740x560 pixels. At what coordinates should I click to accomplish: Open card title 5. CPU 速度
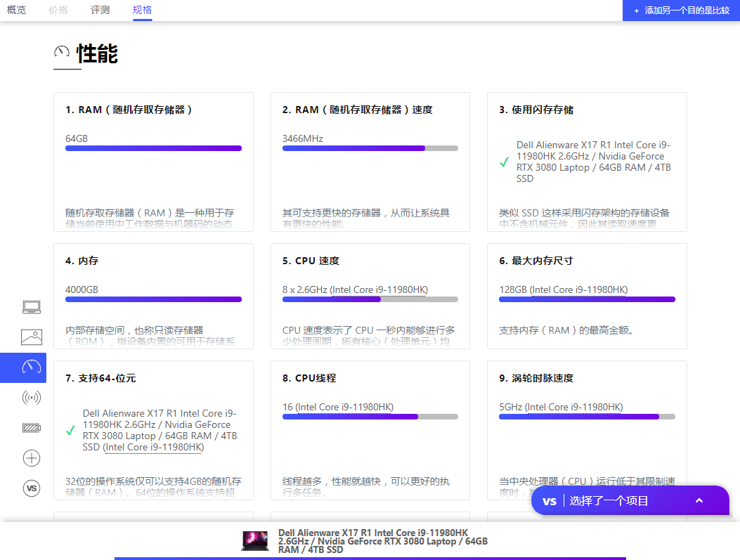click(x=311, y=261)
